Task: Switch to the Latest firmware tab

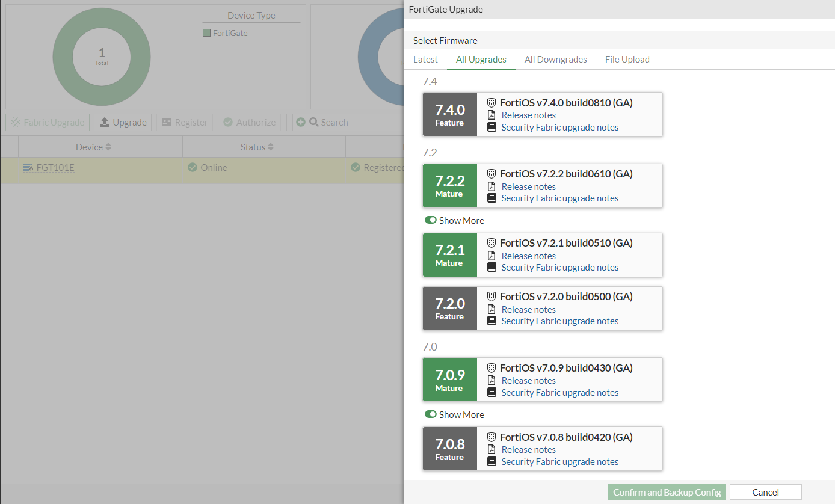Action: click(426, 60)
